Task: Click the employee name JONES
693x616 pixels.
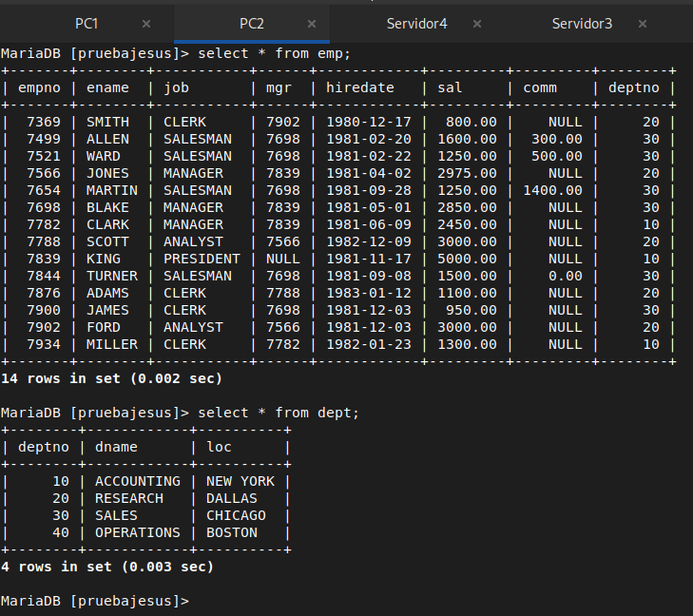Action: point(107,174)
